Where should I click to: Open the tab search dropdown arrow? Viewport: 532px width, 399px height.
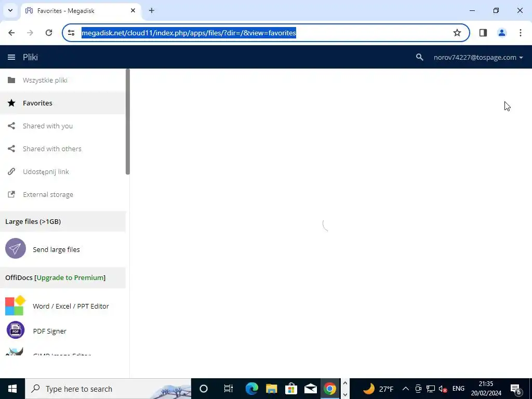pos(10,10)
